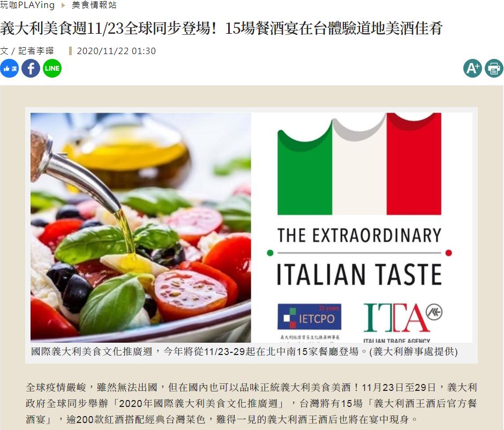Screen dimensions: 504x430
Task: Click publish date 2020/11/22 01:30
Action: [116, 51]
